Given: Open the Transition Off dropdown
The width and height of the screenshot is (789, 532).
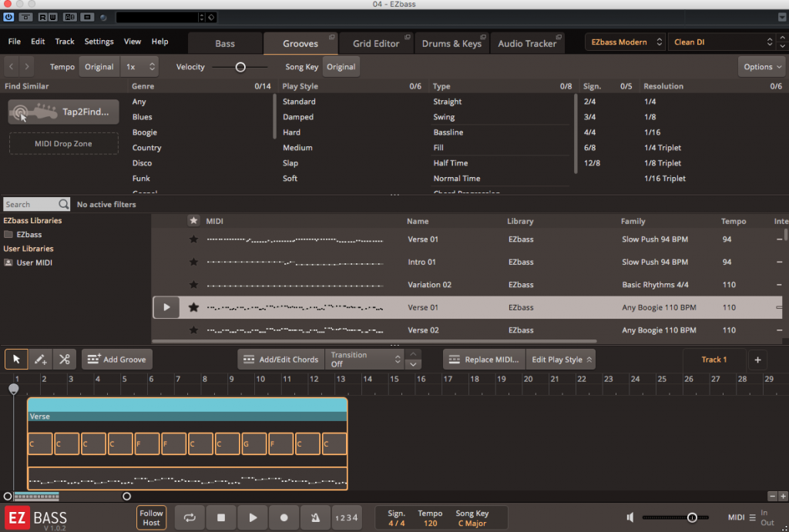Looking at the screenshot, I should pyautogui.click(x=364, y=360).
